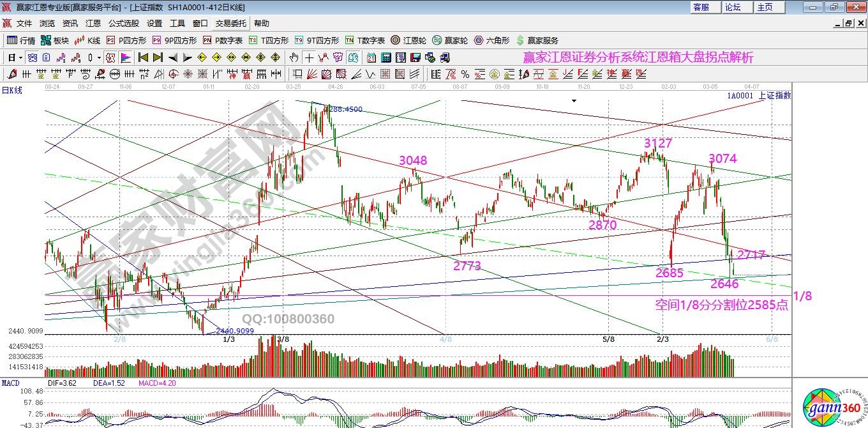Screen dimensions: 868x428
Task: Select the hand pan tool
Action: [294, 57]
